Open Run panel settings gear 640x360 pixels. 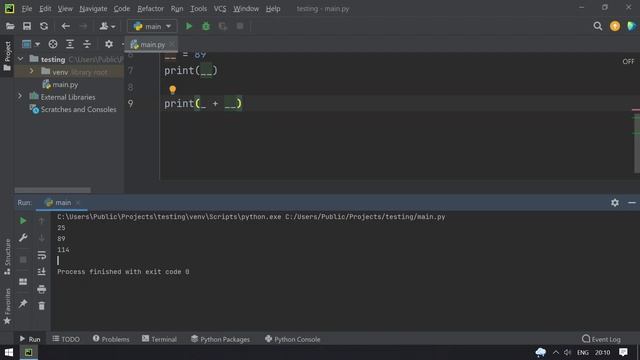coord(615,203)
